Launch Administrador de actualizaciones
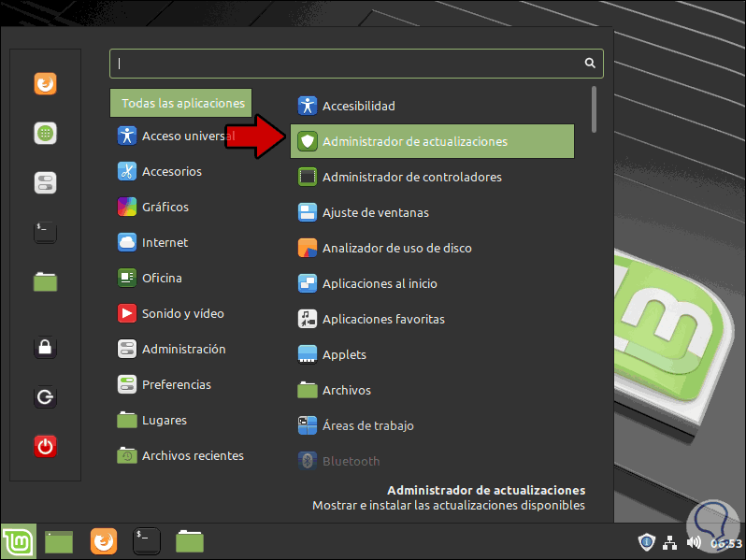The height and width of the screenshot is (560, 746). [432, 141]
